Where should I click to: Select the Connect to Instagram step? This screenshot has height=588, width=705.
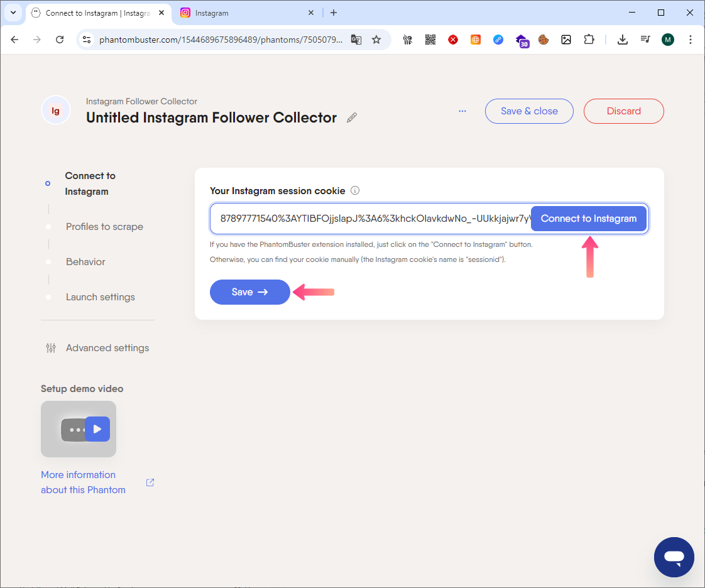pos(90,183)
